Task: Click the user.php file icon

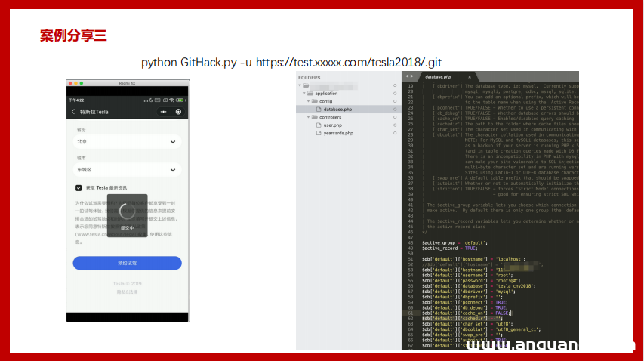Action: 319,125
